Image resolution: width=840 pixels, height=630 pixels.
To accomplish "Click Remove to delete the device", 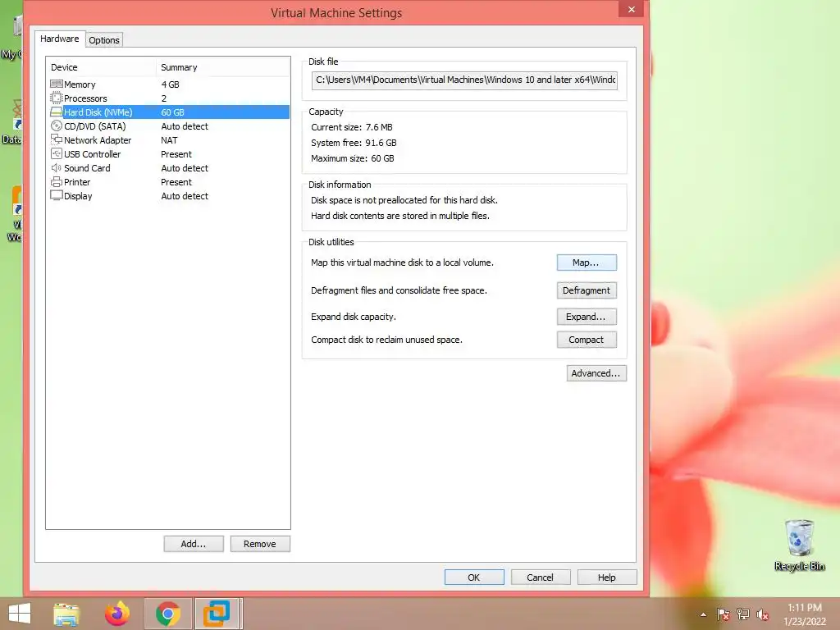I will pyautogui.click(x=260, y=544).
